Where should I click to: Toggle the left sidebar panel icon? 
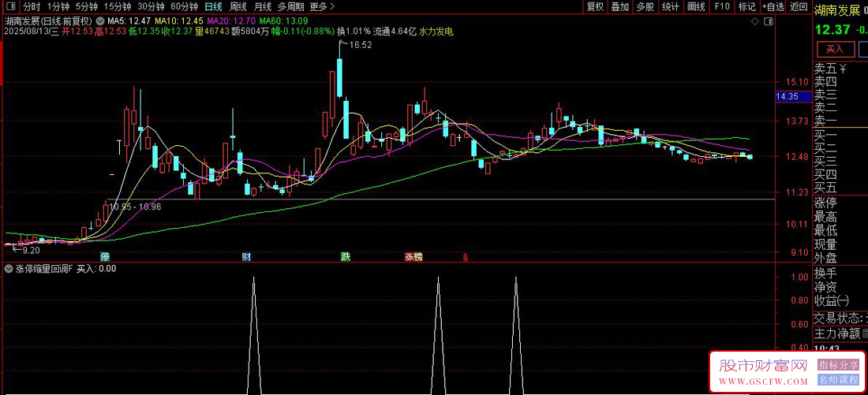tap(11, 6)
